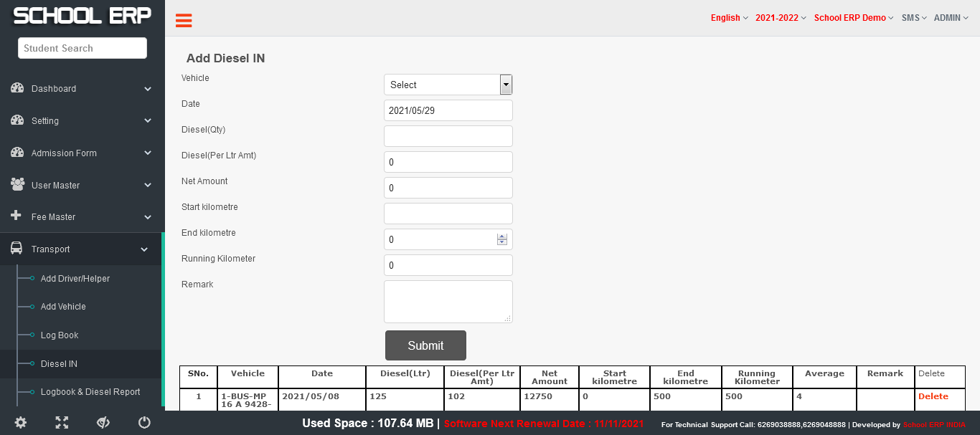Image resolution: width=980 pixels, height=435 pixels.
Task: Toggle the eye-slash visibility icon
Action: 103,423
